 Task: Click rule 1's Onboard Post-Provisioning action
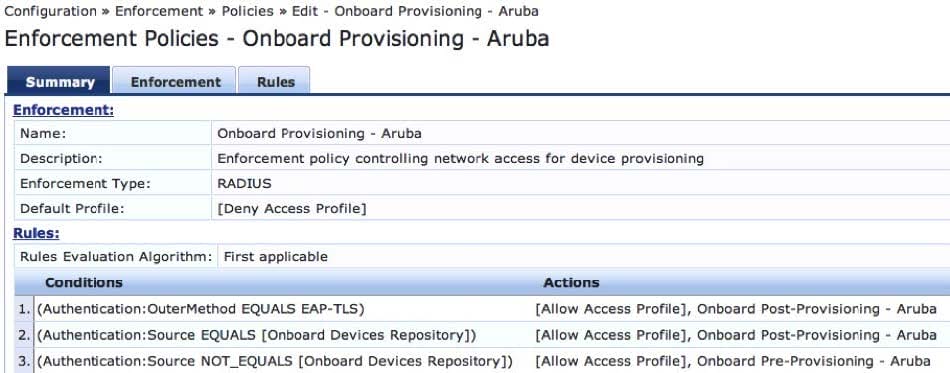(x=817, y=309)
